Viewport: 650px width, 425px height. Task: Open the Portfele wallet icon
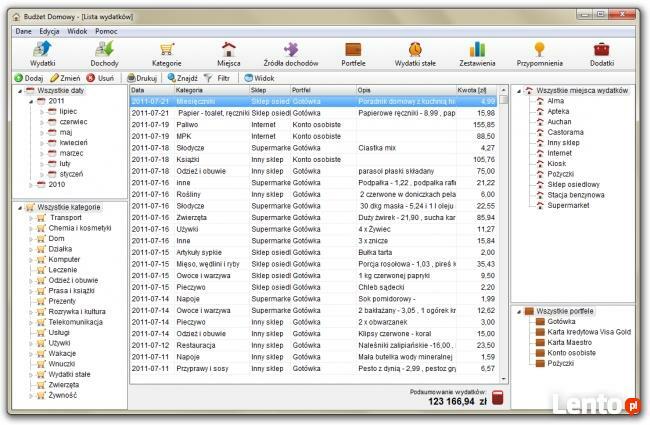pyautogui.click(x=352, y=52)
